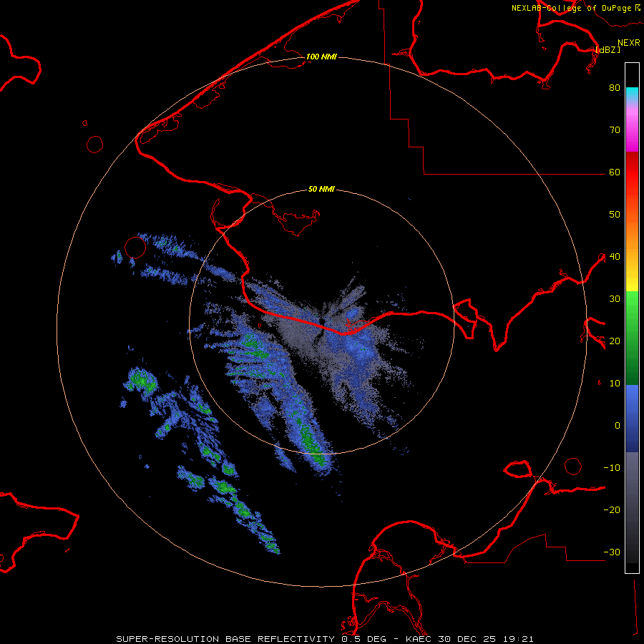Click the "19:21" timestamp

pos(518,639)
